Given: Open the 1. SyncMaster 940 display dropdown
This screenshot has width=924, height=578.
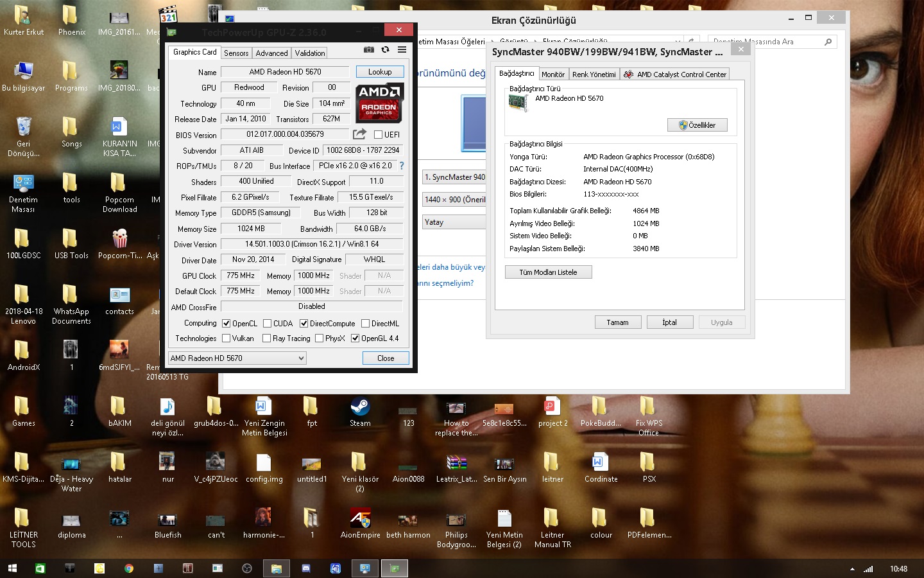Looking at the screenshot, I should (454, 177).
